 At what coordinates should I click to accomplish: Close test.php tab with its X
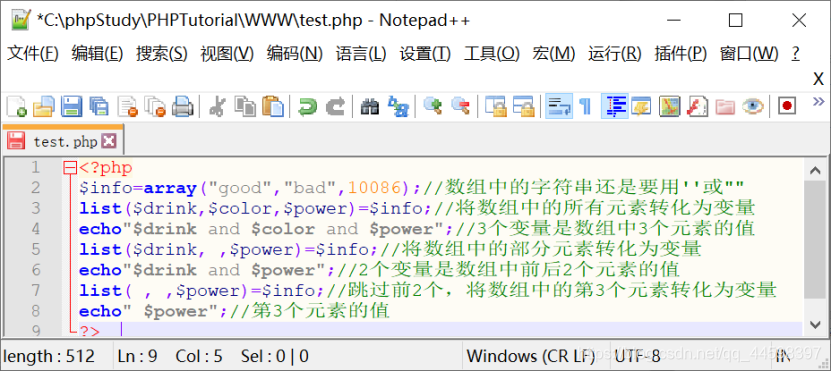coord(109,141)
